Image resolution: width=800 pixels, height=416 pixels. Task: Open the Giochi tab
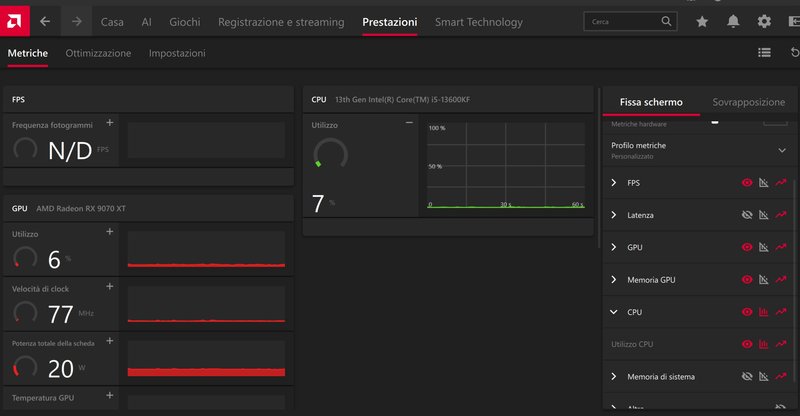coord(185,22)
